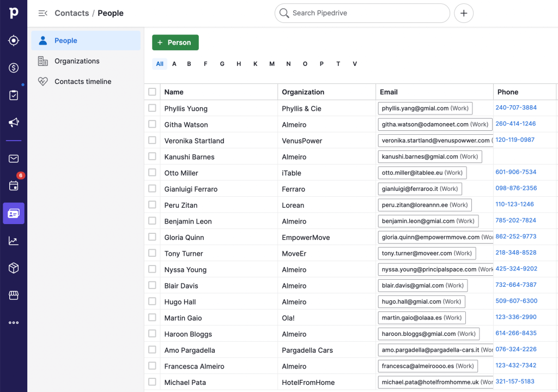
Task: Open Peru Zitan contact name
Action: (181, 206)
